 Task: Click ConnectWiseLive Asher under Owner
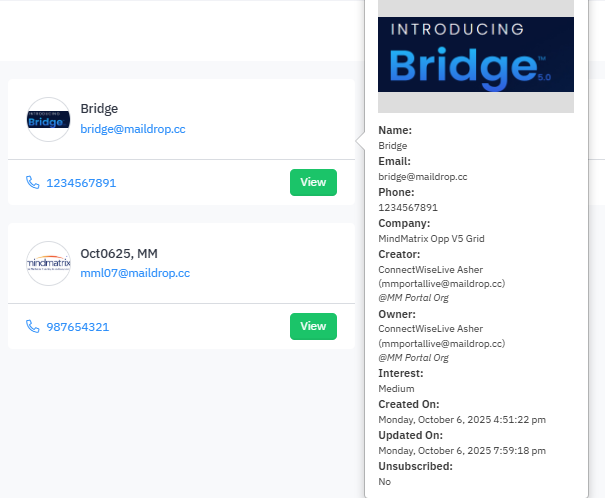[x=430, y=328]
